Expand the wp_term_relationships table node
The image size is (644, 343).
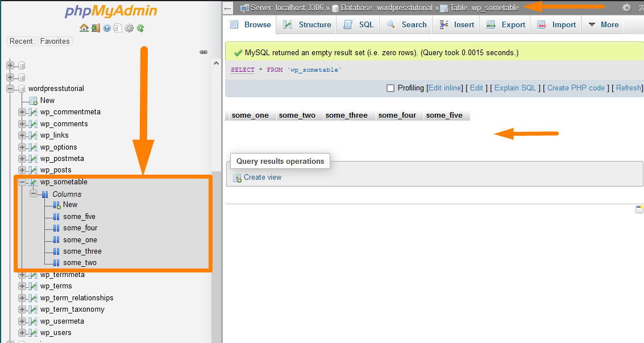[x=22, y=298]
